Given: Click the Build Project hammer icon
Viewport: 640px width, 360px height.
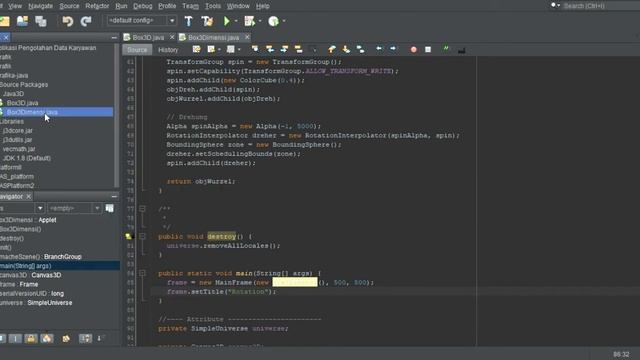Looking at the screenshot, I should coord(189,21).
